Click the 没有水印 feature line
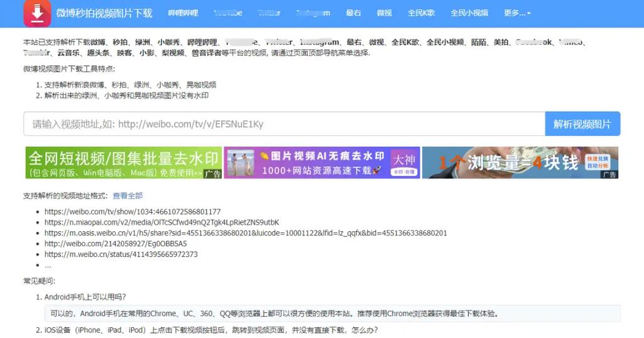Viewport: 644px width, 338px height. tap(126, 95)
